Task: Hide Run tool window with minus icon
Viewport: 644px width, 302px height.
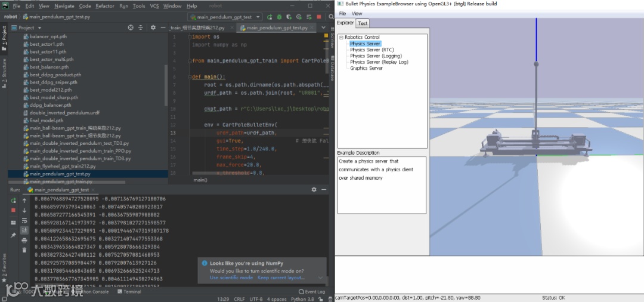Action: tap(324, 190)
